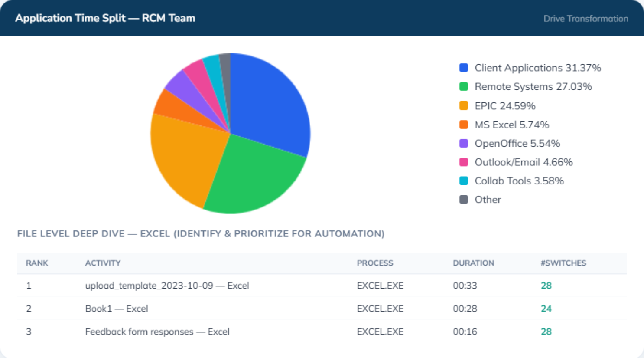The height and width of the screenshot is (358, 644).
Task: Open upload_template_2023-10-09 — Excel activity row
Action: coord(322,286)
